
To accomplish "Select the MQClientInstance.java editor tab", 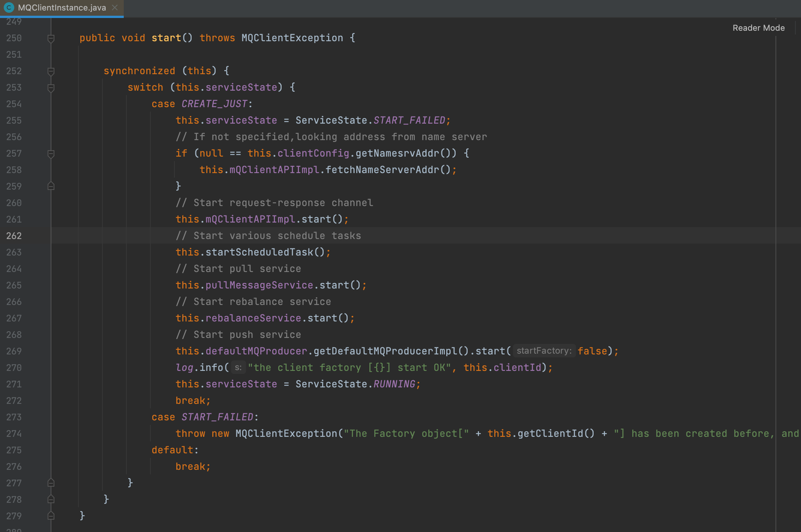I will 62,8.
